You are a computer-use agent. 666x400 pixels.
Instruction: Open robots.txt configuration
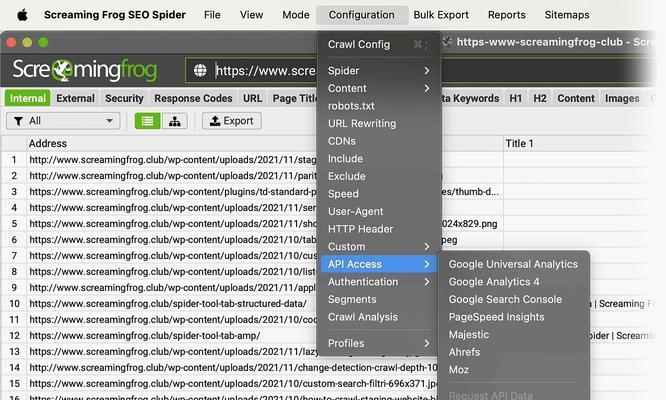pos(378,106)
